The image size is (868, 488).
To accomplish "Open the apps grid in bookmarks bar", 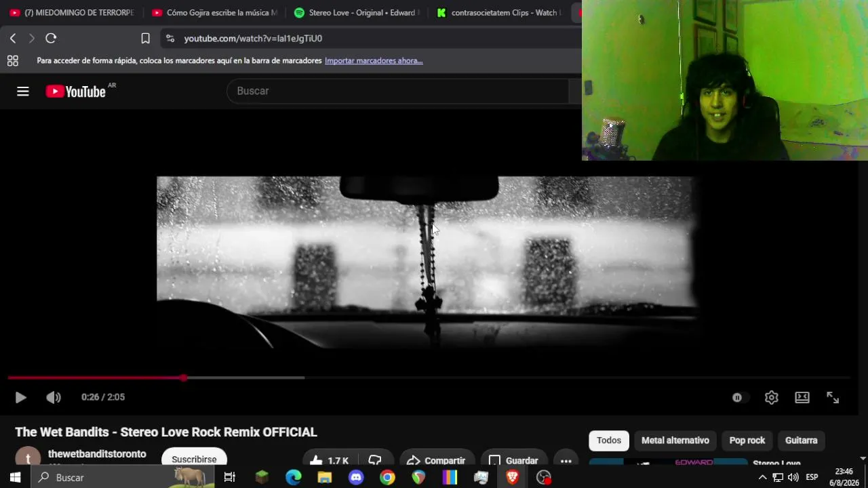I will point(12,61).
